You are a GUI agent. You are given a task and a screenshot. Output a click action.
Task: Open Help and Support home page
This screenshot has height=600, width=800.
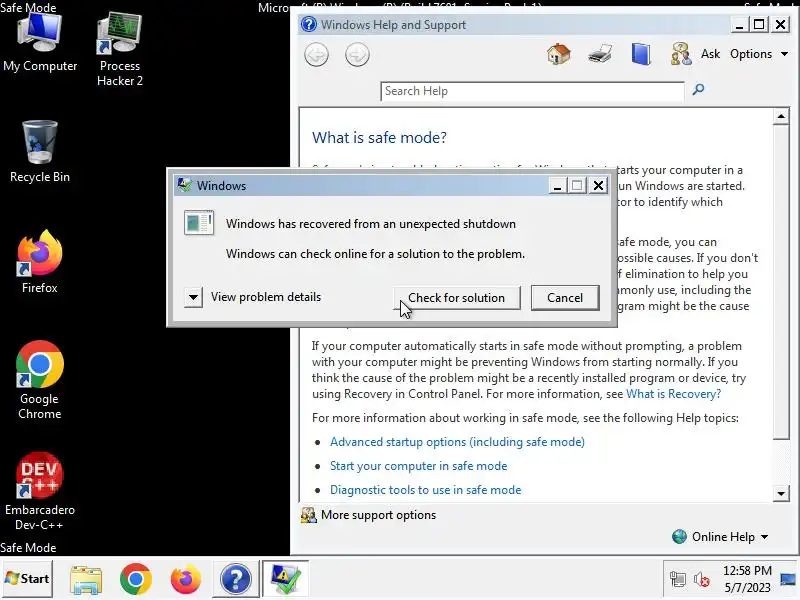click(559, 54)
